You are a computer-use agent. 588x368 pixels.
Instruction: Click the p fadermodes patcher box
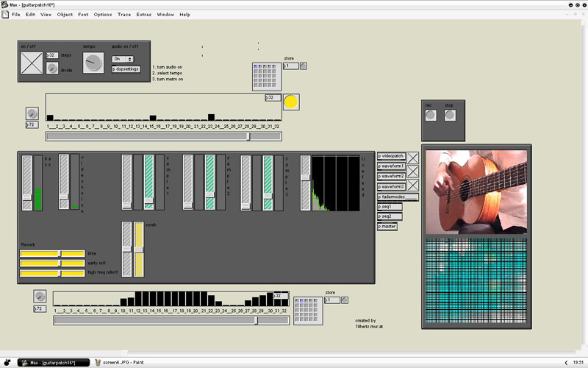(398, 197)
